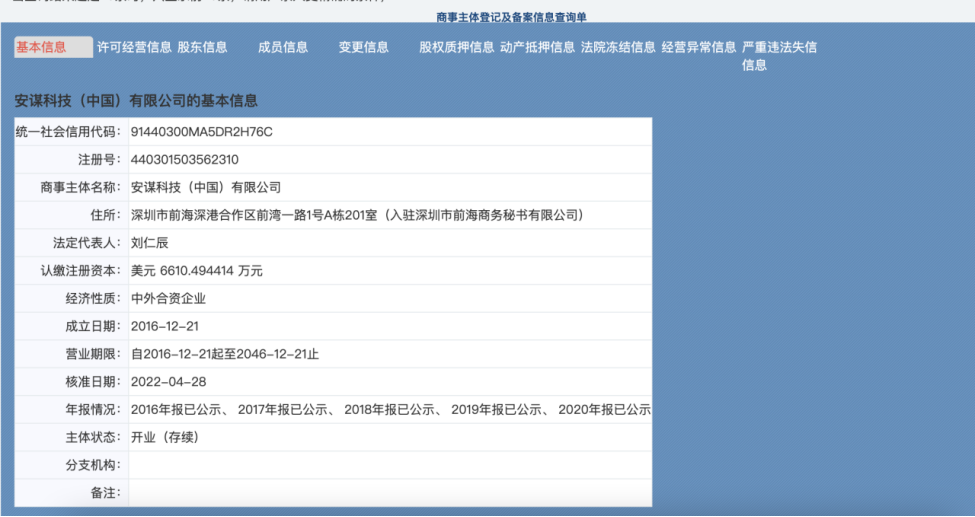
Task: Click 2020年报已公示 entry
Action: [604, 410]
